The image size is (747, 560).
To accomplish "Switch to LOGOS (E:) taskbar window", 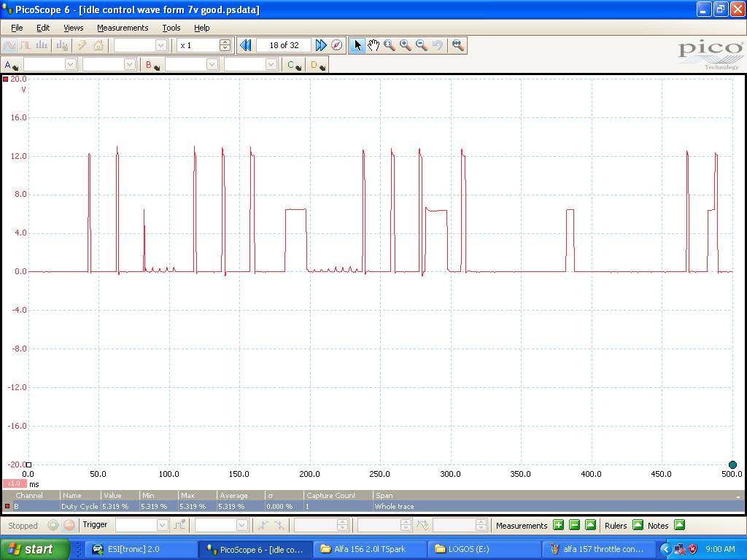I will click(484, 549).
